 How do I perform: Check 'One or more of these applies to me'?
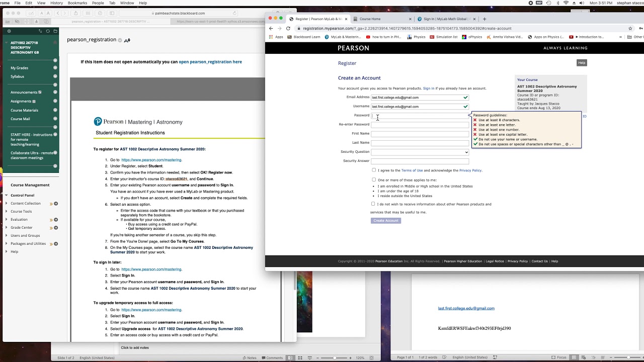374,179
